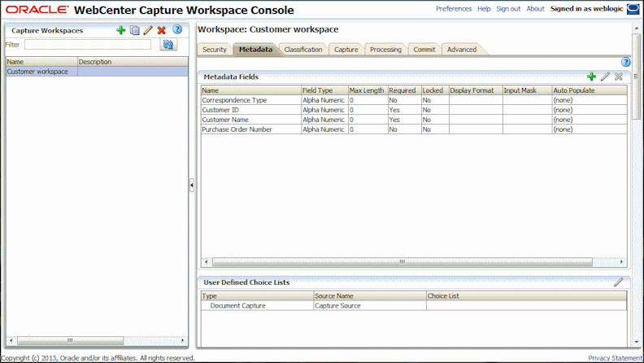Click the right pane vertical scrollbar thumb
The height and width of the screenshot is (363, 644).
(636, 77)
